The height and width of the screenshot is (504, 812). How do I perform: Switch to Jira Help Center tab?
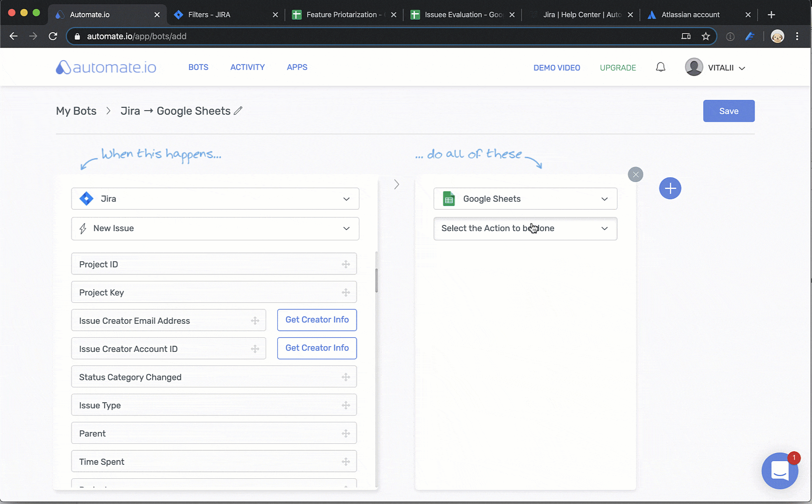581,14
